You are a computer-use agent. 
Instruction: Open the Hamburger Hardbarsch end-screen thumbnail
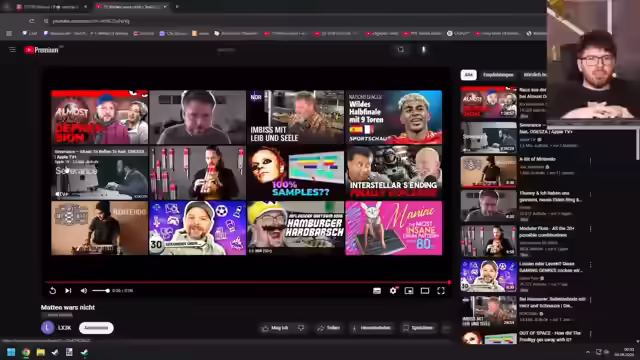pos(296,228)
